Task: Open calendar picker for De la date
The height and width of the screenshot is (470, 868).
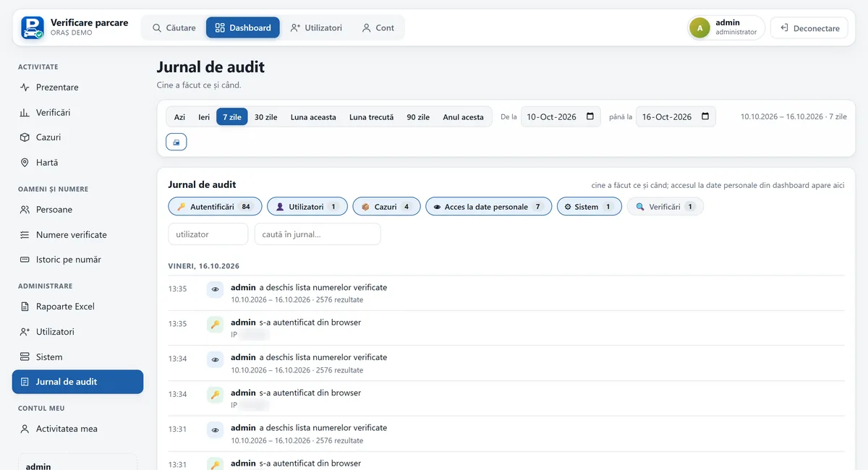Action: pos(590,116)
